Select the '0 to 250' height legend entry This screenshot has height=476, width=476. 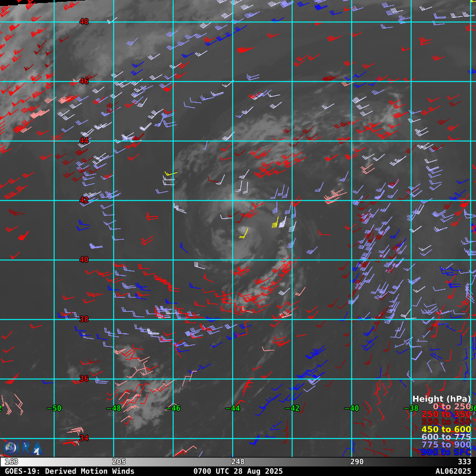pyautogui.click(x=451, y=406)
